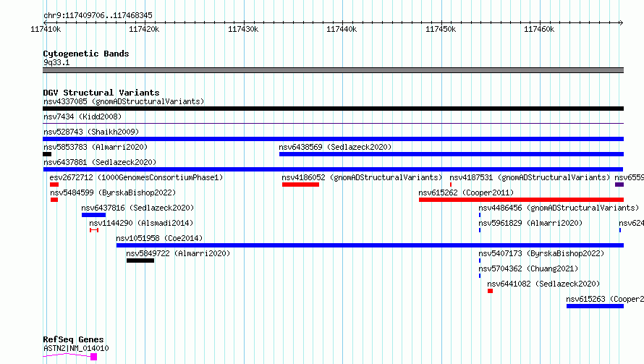Select the long red nsv615262 bar

[521, 200]
